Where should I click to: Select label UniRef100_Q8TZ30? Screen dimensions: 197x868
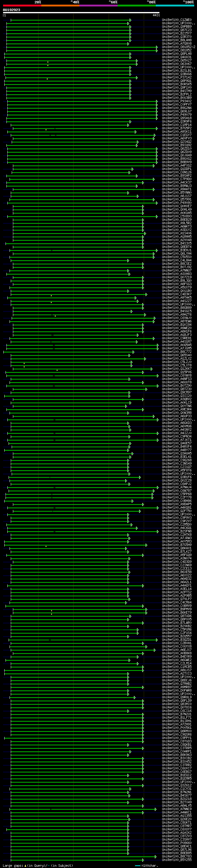pos(177,389)
